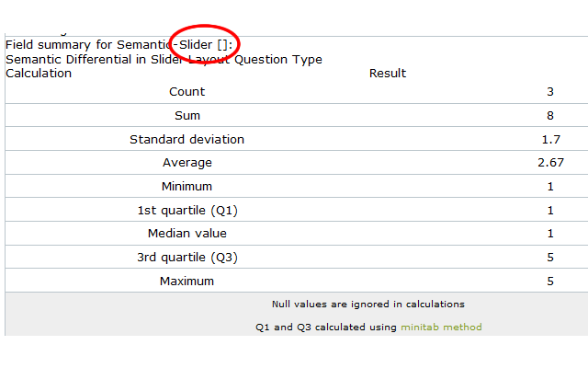588x368 pixels.
Task: Select the Median value row label
Action: click(187, 233)
